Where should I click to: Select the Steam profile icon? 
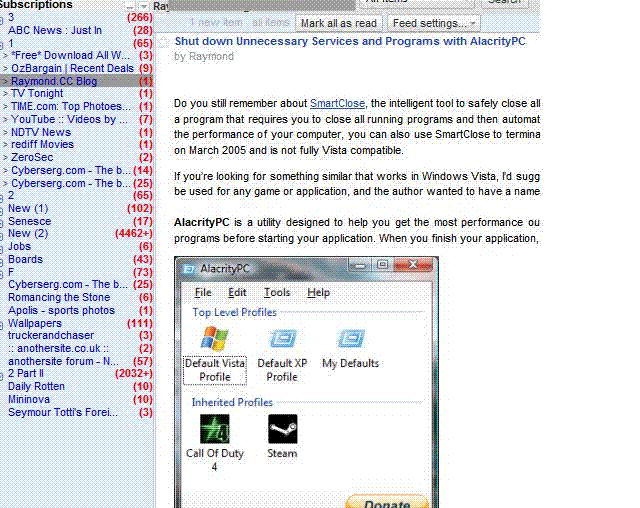(282, 429)
